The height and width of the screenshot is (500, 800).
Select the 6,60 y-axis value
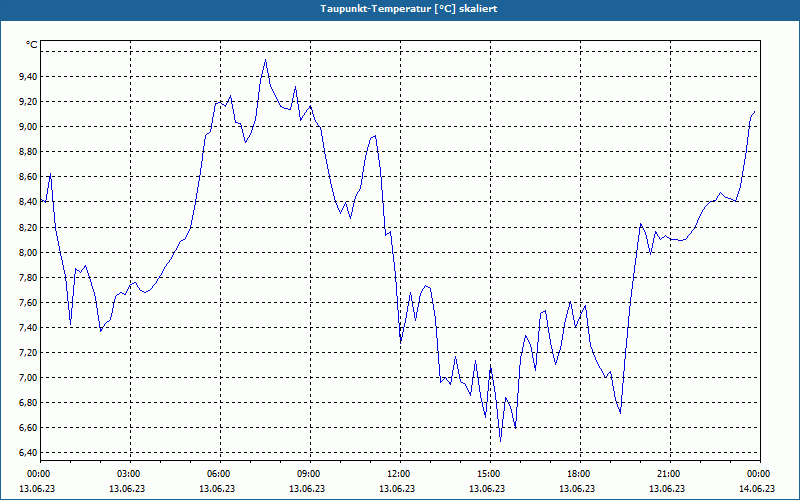tap(28, 427)
